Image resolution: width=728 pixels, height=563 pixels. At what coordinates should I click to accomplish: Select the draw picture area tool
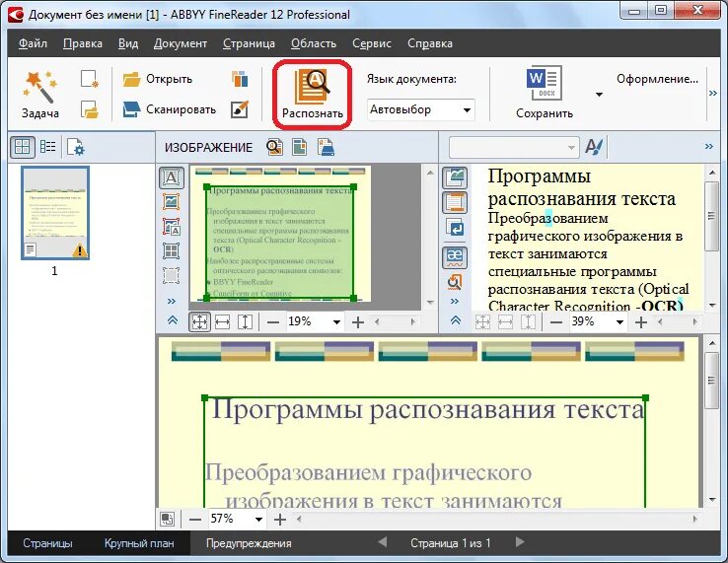click(172, 202)
